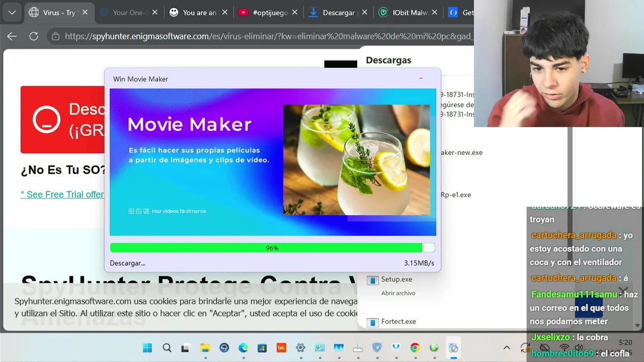Click the 96% download progress bar
This screenshot has height=362, width=644.
point(272,248)
